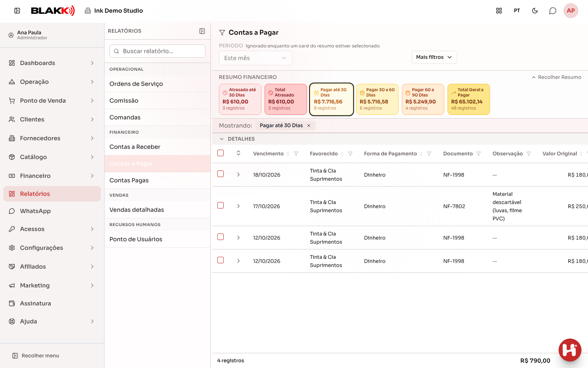This screenshot has width=588, height=368.
Task: Open the Relatórios menu item
Action: pos(52,194)
